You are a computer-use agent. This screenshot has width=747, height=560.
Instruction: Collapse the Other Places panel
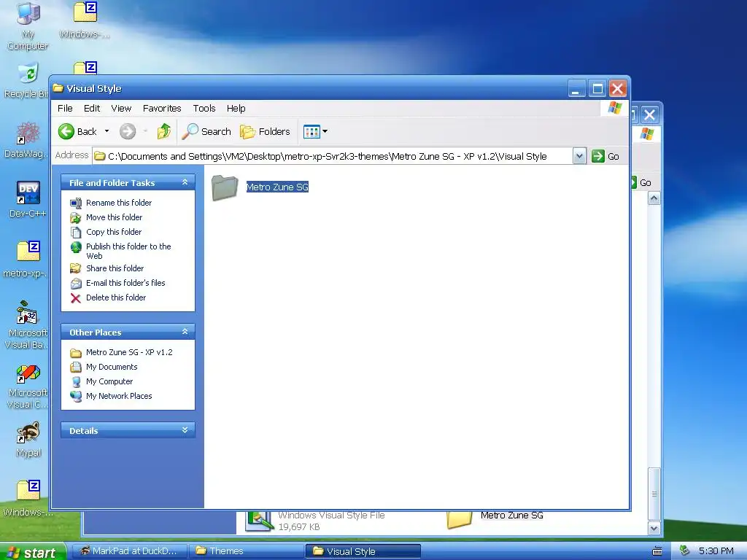tap(185, 332)
